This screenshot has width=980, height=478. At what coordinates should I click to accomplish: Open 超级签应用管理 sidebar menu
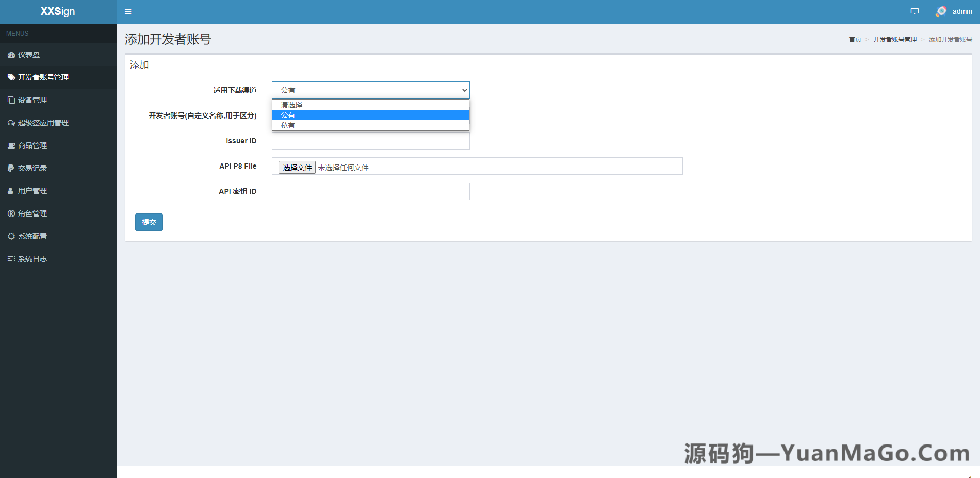point(43,123)
